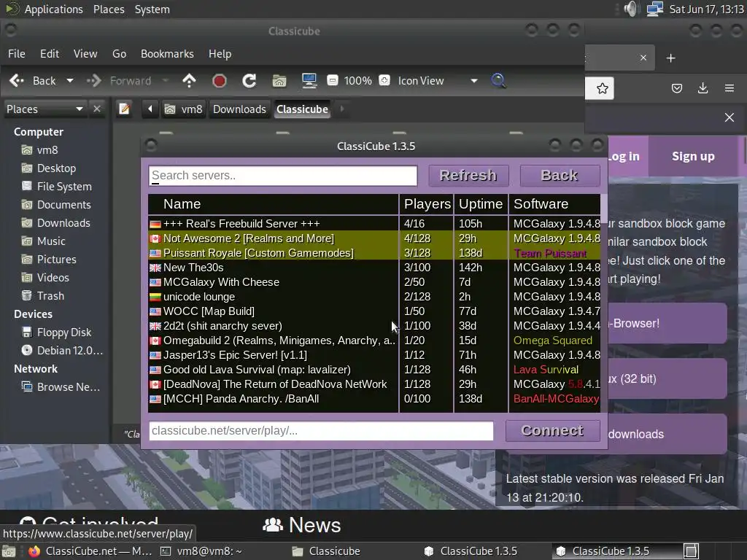Select Good old Lava Survival server row

coord(374,370)
